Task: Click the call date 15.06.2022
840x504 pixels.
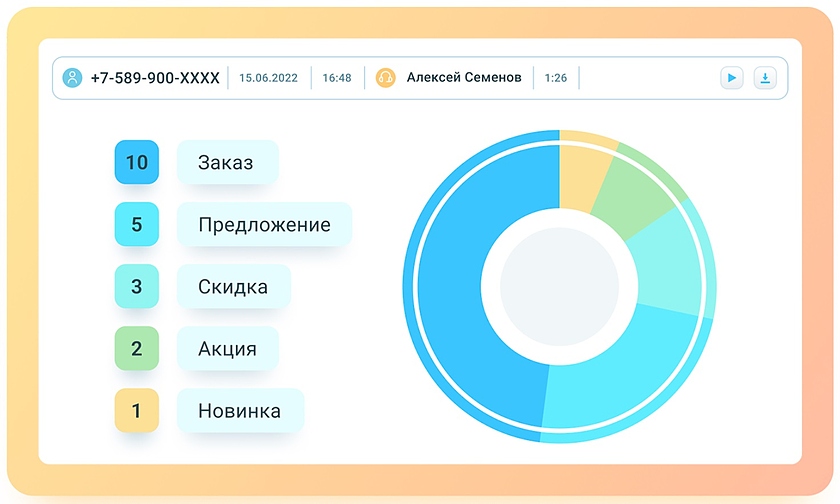Action: (268, 78)
